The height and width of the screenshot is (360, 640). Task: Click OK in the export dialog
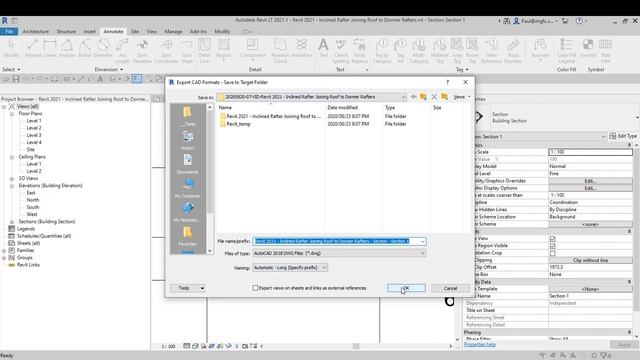(406, 288)
